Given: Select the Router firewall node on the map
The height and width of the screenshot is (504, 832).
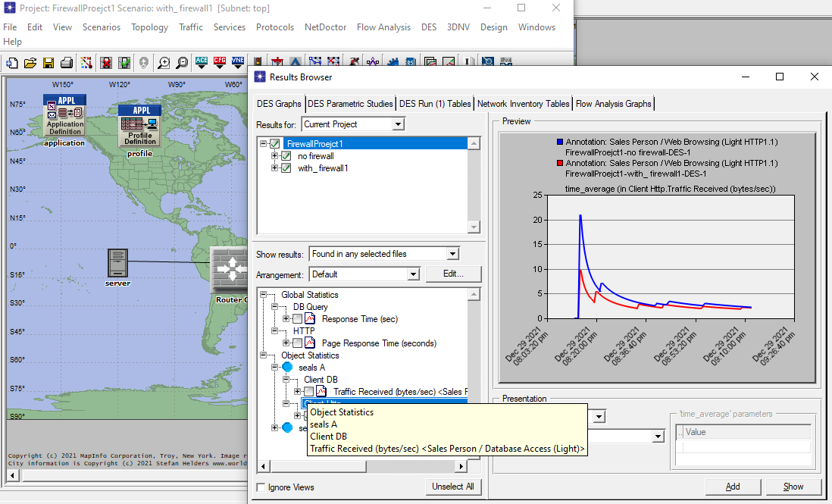Looking at the screenshot, I should 230,270.
